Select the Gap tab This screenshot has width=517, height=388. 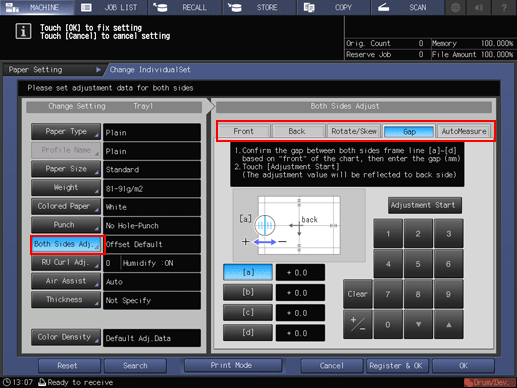click(x=409, y=131)
